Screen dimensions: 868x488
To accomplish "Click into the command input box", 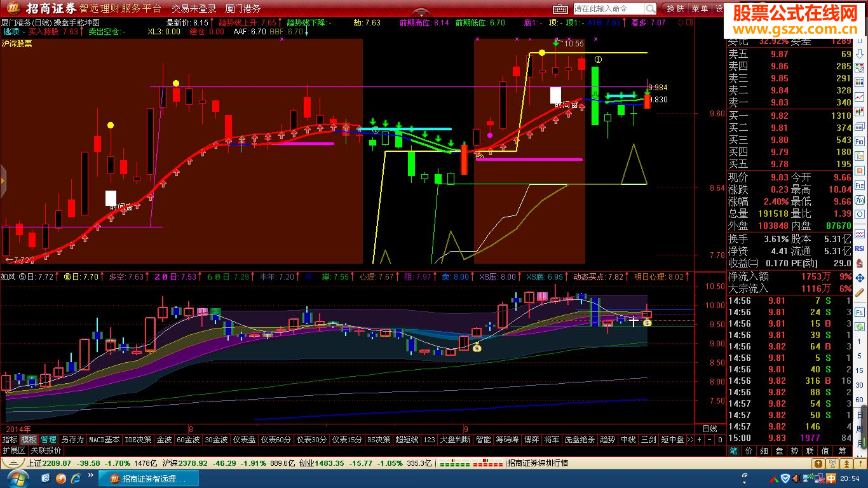I will pyautogui.click(x=609, y=8).
